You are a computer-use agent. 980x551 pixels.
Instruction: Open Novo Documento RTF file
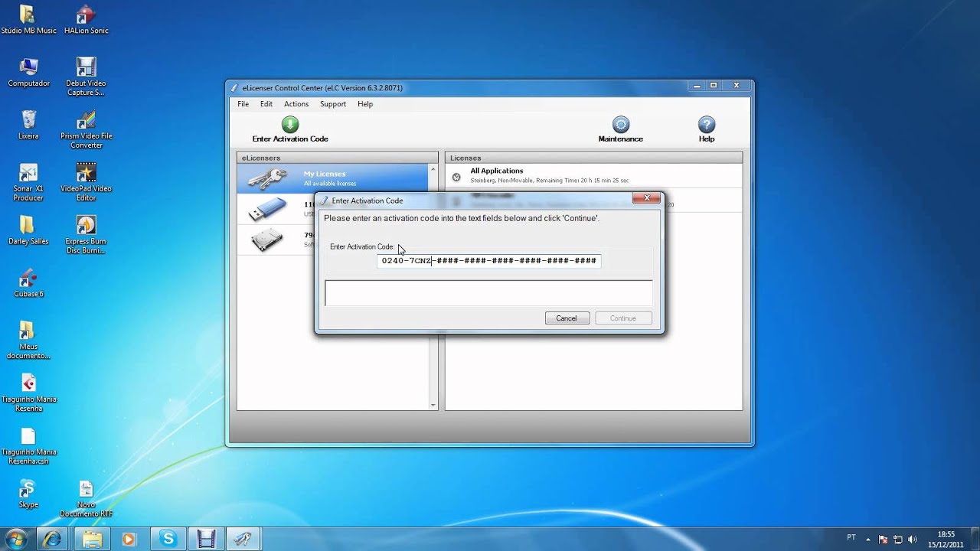tap(86, 498)
